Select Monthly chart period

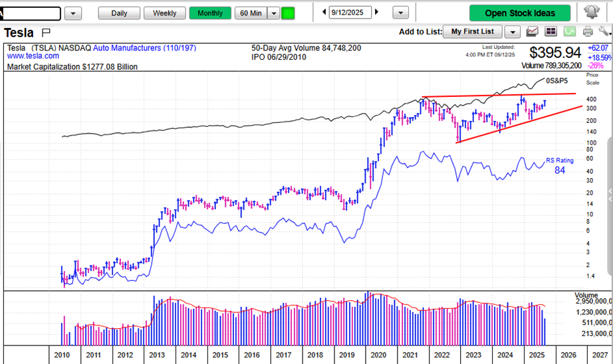point(210,13)
